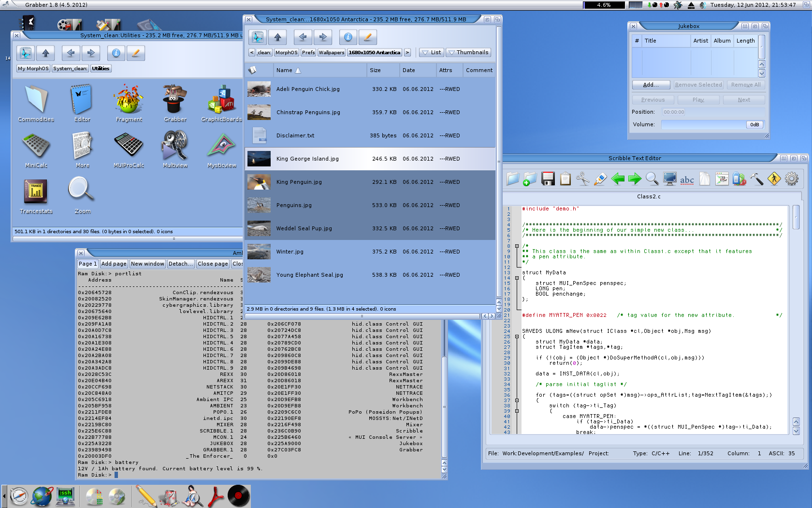Toggle code fold marker at struct MyData brace

(x=517, y=278)
